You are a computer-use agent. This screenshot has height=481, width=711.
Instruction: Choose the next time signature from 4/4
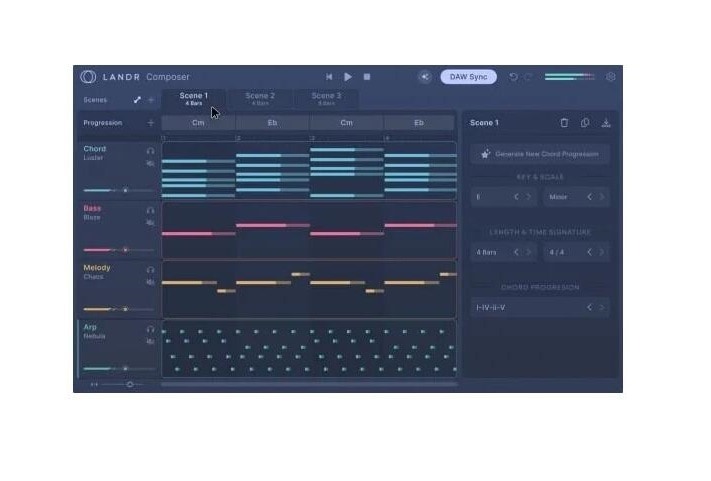(x=602, y=252)
